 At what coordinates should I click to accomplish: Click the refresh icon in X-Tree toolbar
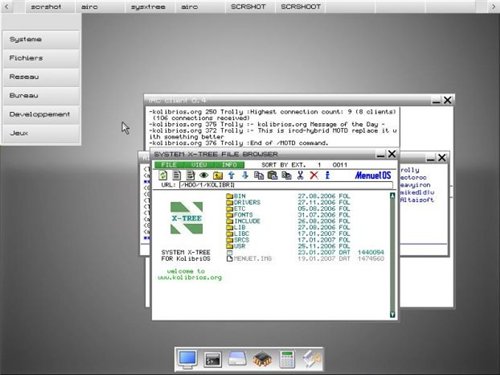[163, 175]
